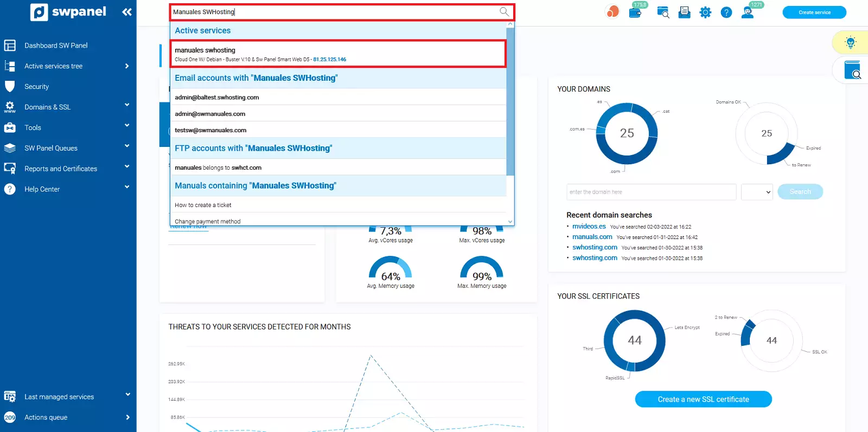Open the manual book search icon
The image size is (868, 432).
852,70
